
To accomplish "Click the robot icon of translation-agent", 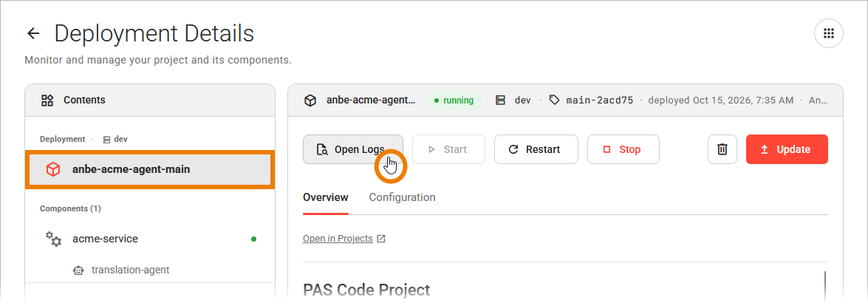I will 78,270.
